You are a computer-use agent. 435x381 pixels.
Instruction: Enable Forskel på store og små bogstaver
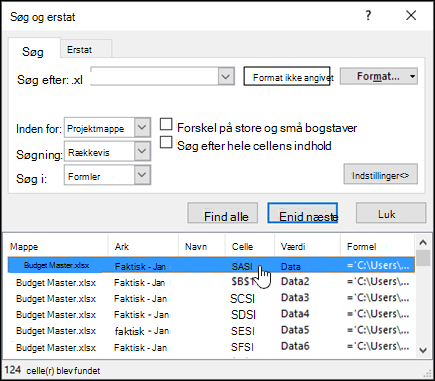click(166, 125)
